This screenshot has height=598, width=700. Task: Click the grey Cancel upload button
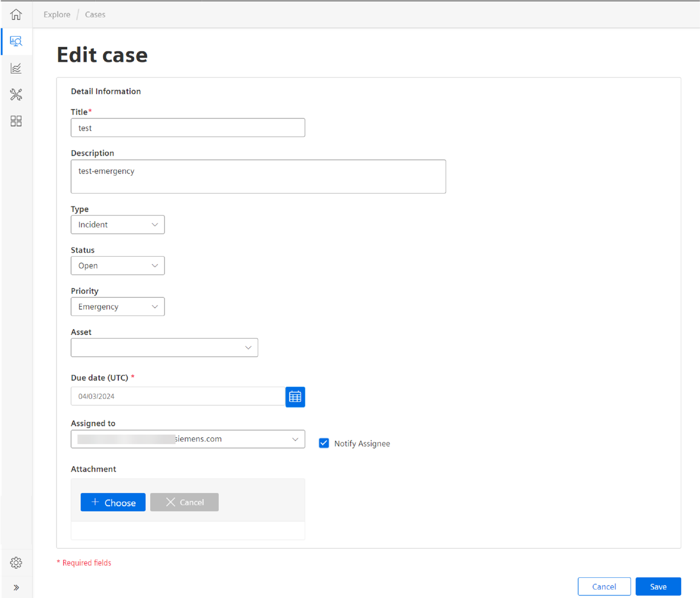(184, 502)
